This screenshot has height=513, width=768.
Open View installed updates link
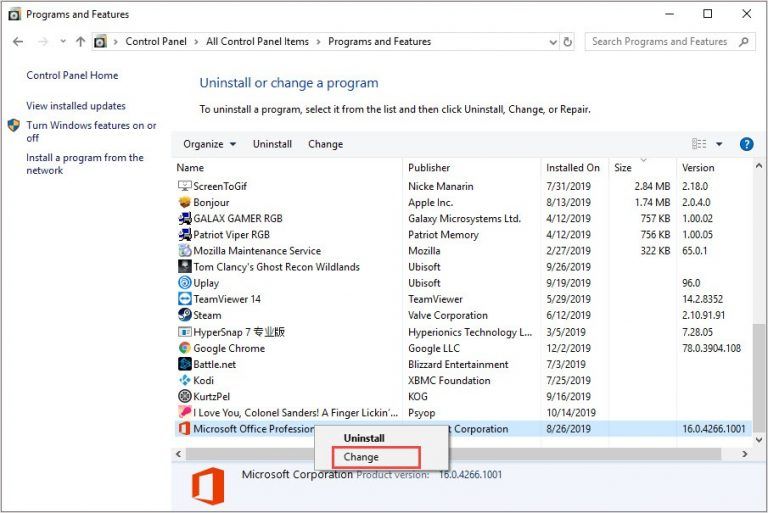(x=76, y=106)
